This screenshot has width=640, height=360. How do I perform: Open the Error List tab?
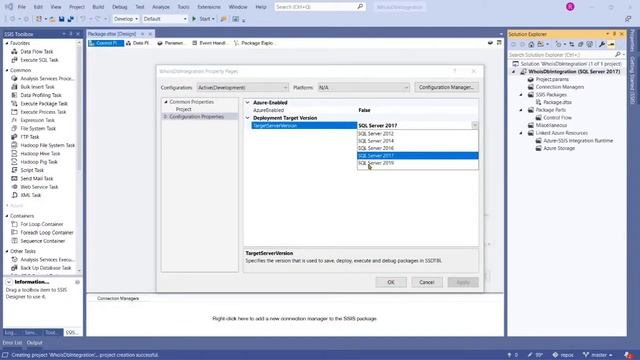pos(12,343)
